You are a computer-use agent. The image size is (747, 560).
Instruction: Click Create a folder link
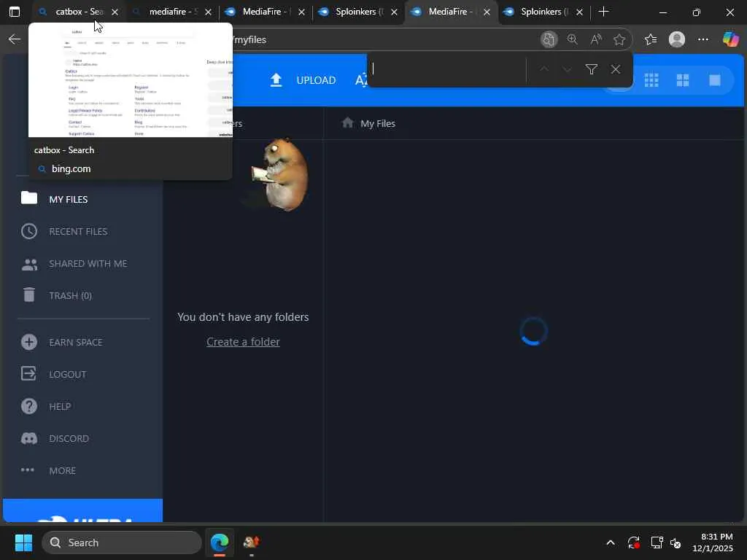coord(243,342)
